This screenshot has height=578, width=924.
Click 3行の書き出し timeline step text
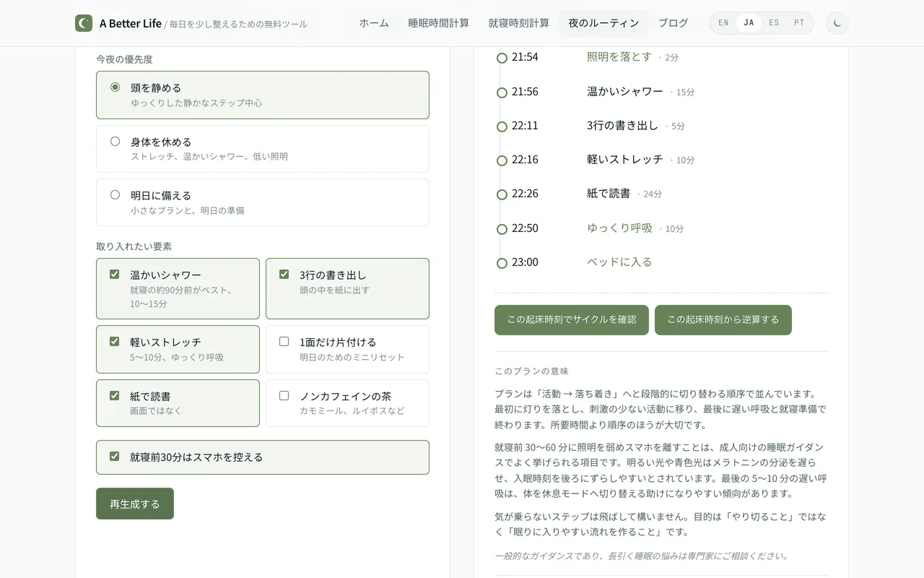point(622,126)
